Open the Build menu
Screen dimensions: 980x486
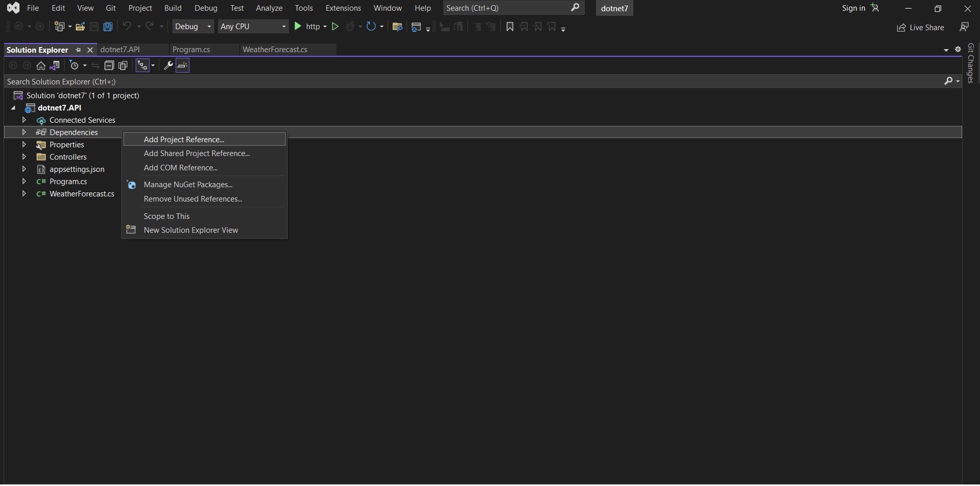[x=173, y=8]
